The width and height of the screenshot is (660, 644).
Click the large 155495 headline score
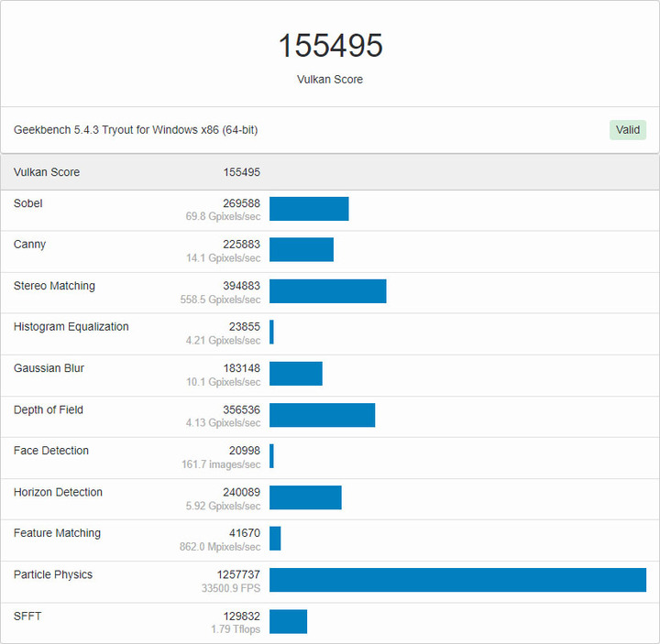pos(330,46)
